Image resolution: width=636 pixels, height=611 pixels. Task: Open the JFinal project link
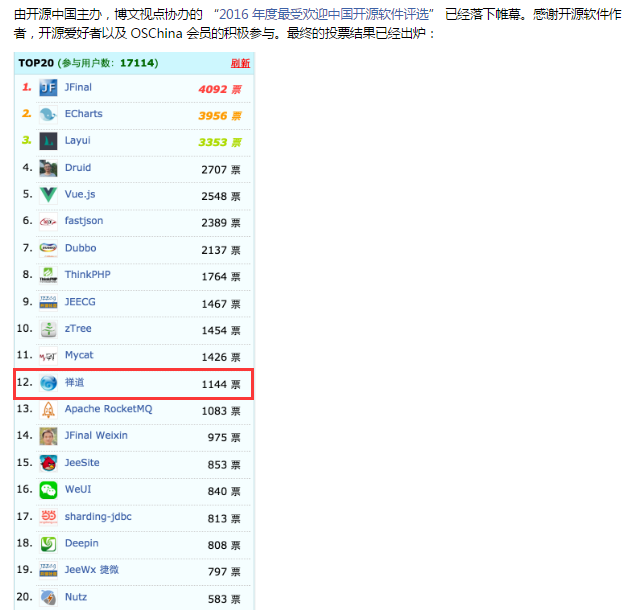[x=78, y=87]
